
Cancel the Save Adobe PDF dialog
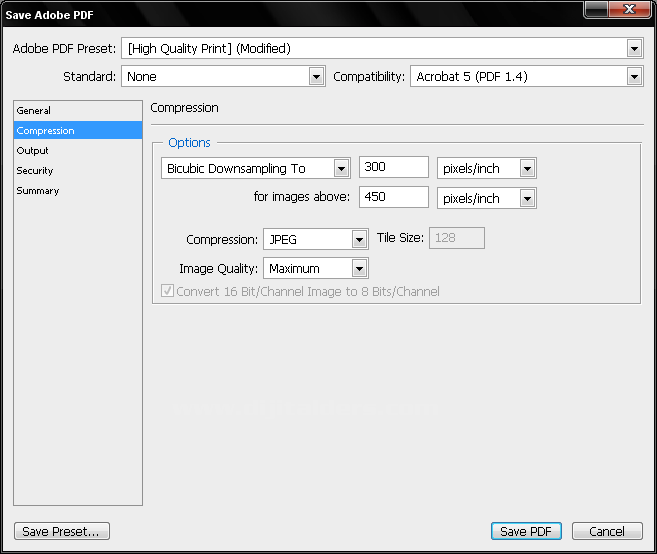tap(607, 531)
